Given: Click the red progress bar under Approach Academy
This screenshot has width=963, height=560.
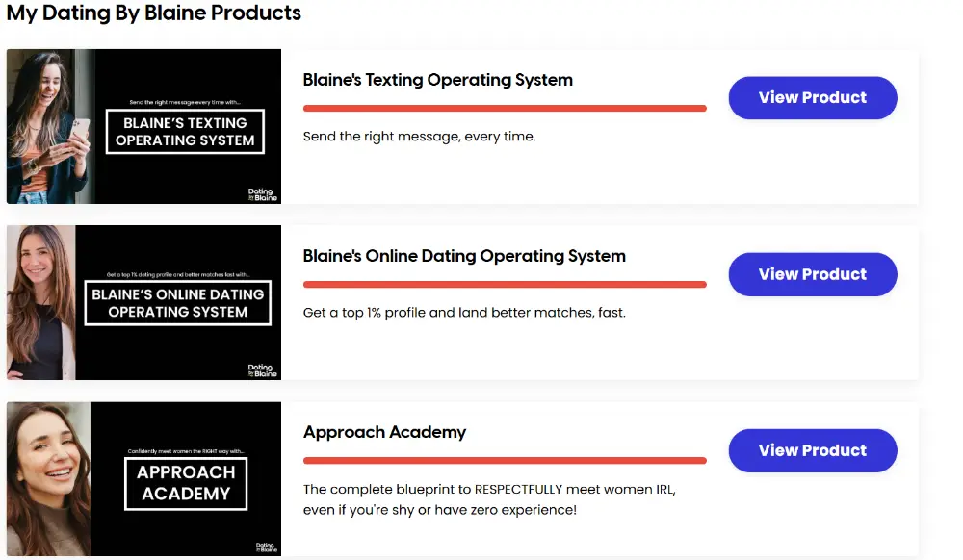Looking at the screenshot, I should [x=505, y=461].
